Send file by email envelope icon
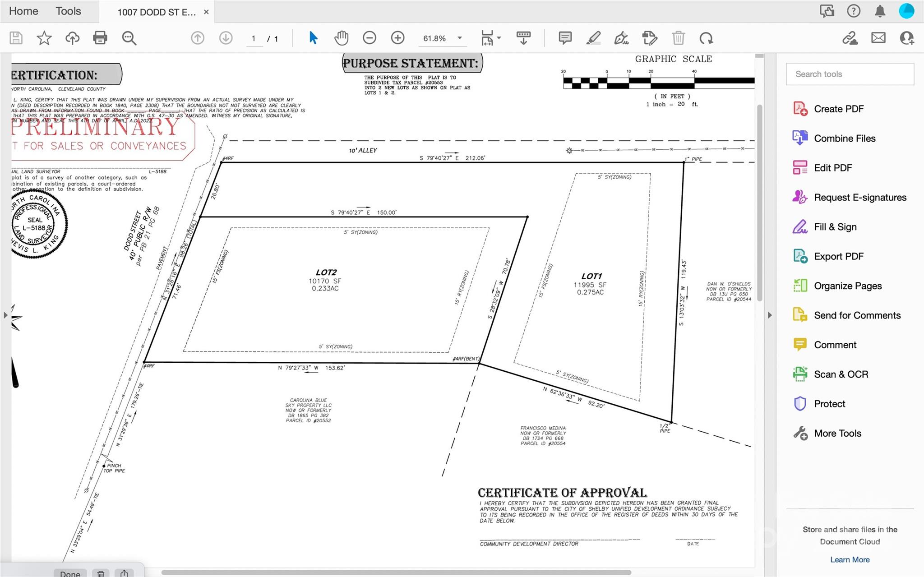Image resolution: width=924 pixels, height=577 pixels. click(x=878, y=38)
